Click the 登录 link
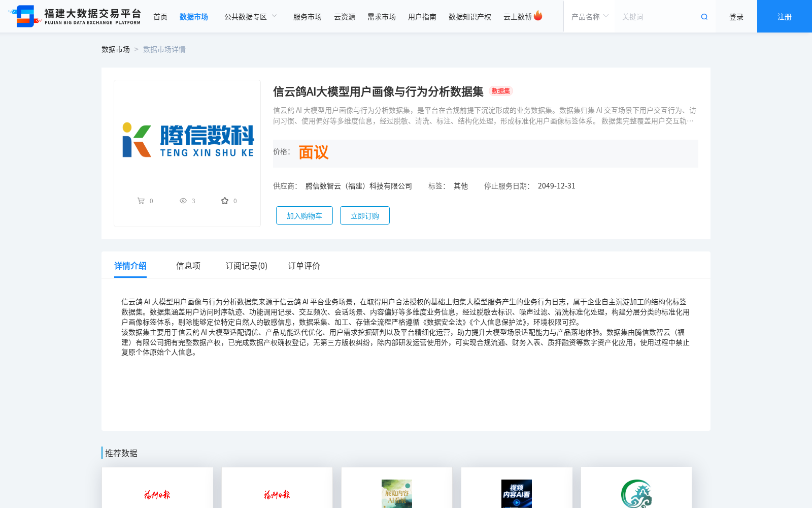Image resolution: width=812 pixels, height=508 pixels. tap(736, 17)
